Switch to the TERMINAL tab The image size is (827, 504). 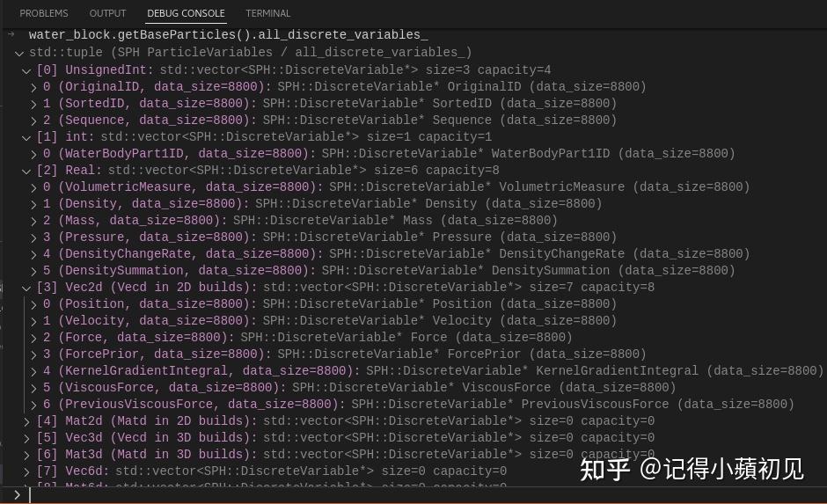pos(268,13)
